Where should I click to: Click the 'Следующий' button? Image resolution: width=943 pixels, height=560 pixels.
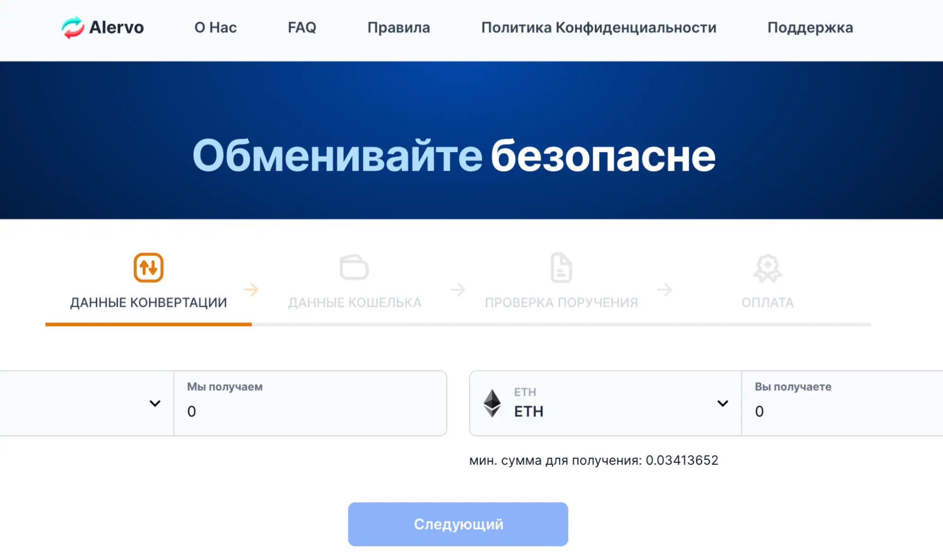click(458, 524)
